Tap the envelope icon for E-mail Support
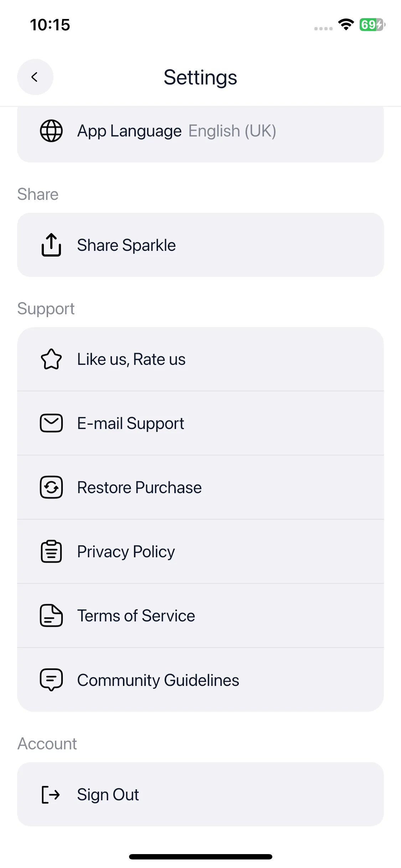Image resolution: width=401 pixels, height=868 pixels. 51,423
